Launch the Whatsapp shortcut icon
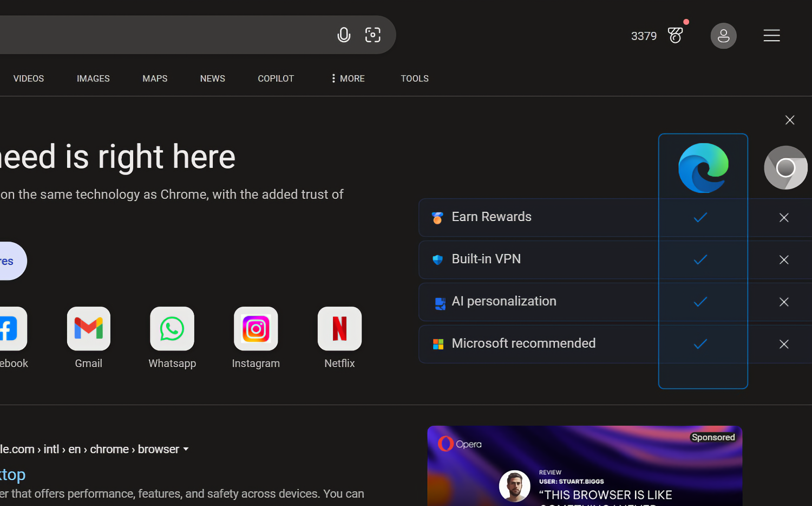Screen dimensions: 812x506 coord(172,329)
